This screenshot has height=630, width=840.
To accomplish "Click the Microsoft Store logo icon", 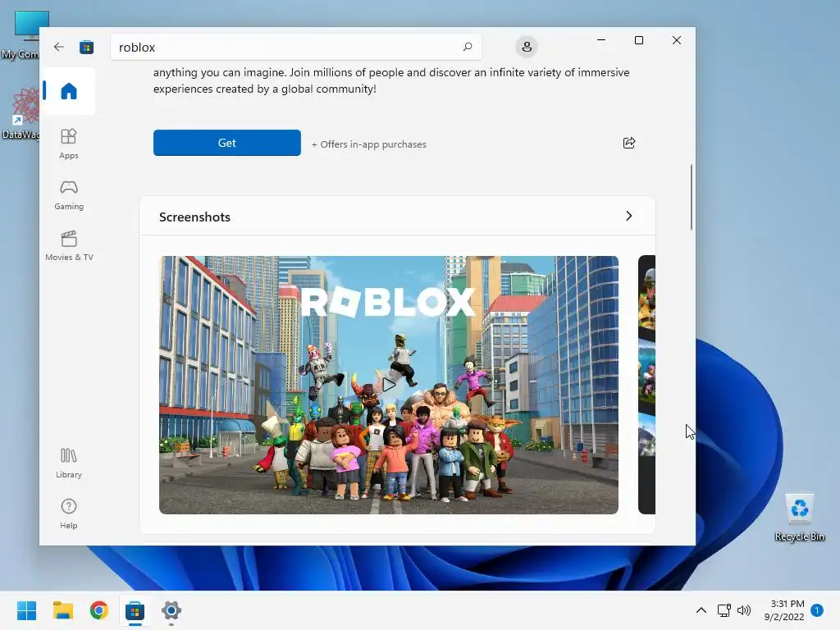I will click(x=86, y=47).
